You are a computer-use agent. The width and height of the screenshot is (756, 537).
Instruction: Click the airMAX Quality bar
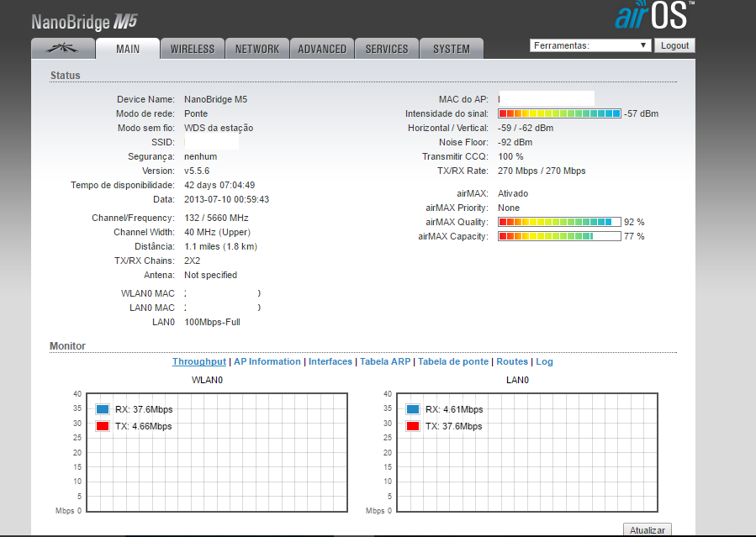click(x=559, y=222)
